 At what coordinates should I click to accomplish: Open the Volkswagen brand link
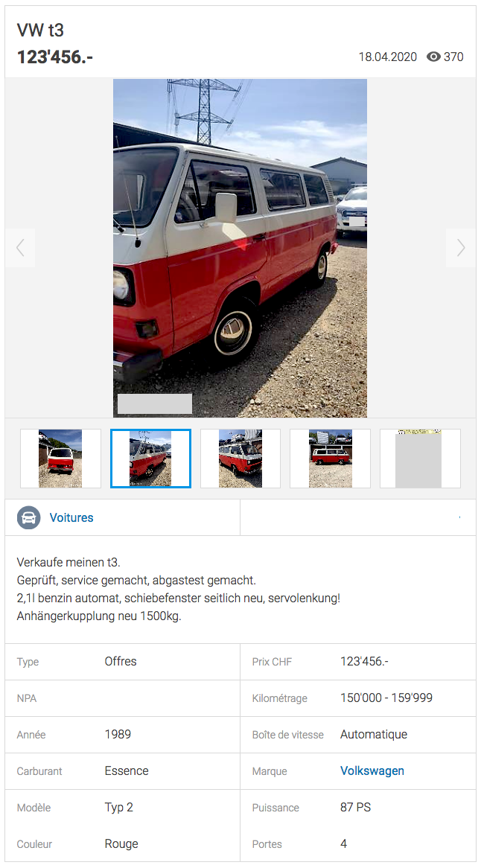(x=372, y=770)
